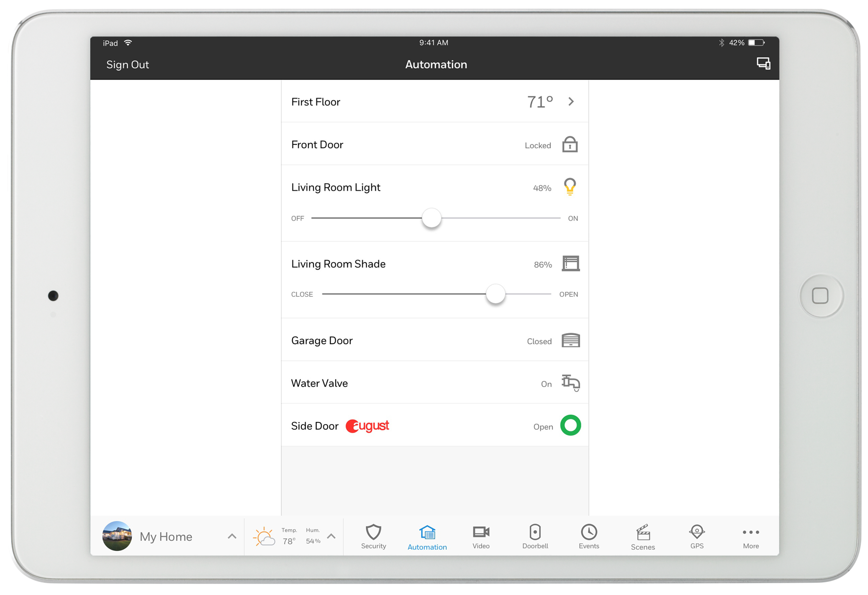This screenshot has height=595, width=868.
Task: Expand the My Home location selector
Action: click(232, 536)
